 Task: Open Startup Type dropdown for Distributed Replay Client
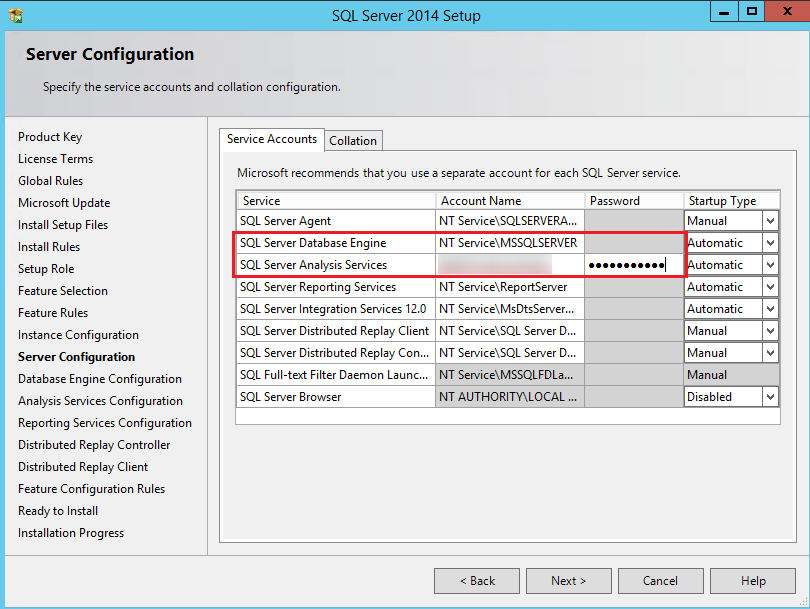tap(770, 331)
